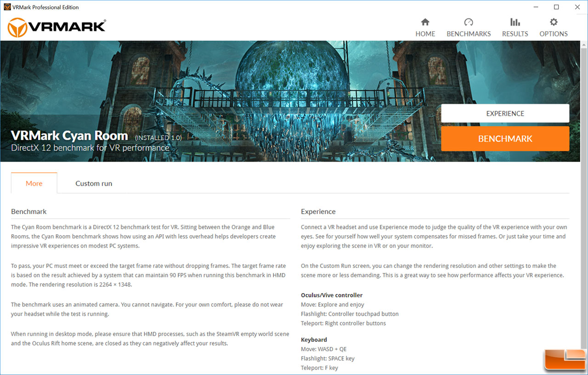Click 'Move: WASD + QE' line
Viewport: 588px width, 375px height.
click(x=324, y=349)
